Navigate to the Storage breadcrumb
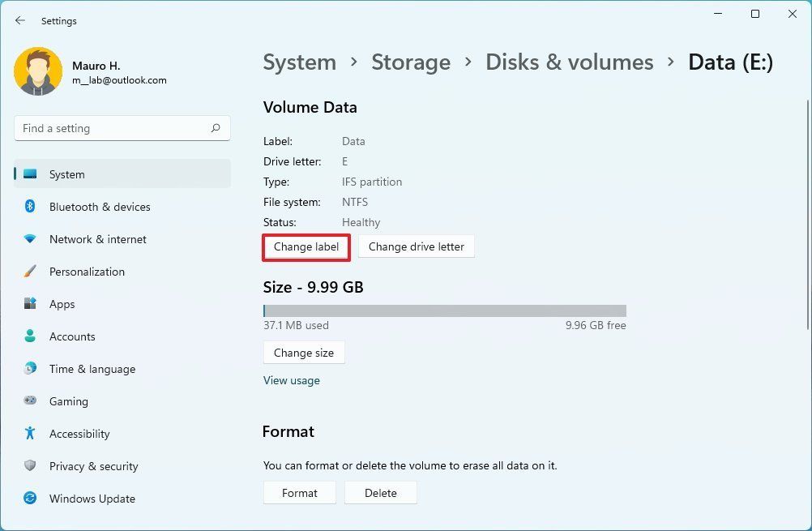 coord(411,62)
